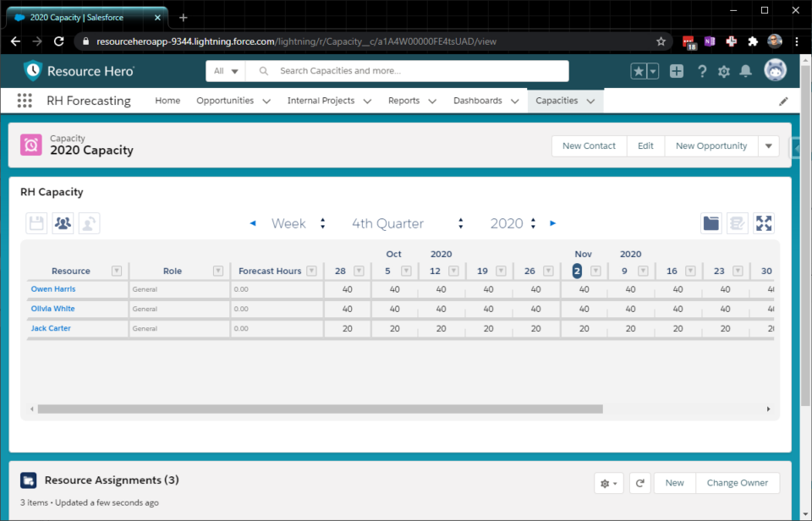This screenshot has width=812, height=521.
Task: Expand the Internal Projects nav chevron
Action: tap(367, 101)
